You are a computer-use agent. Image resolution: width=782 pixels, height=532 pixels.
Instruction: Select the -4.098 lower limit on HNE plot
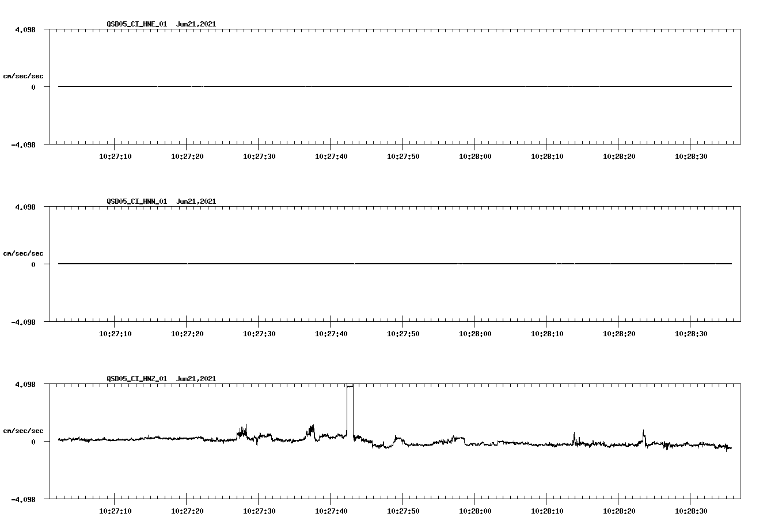(x=23, y=145)
